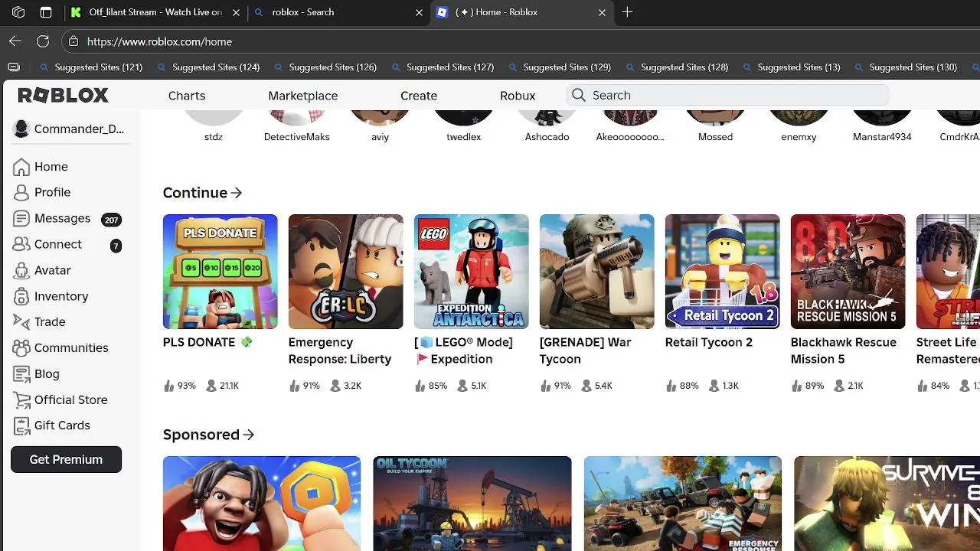
Task: Open the browser workspaces icon
Action: click(18, 12)
